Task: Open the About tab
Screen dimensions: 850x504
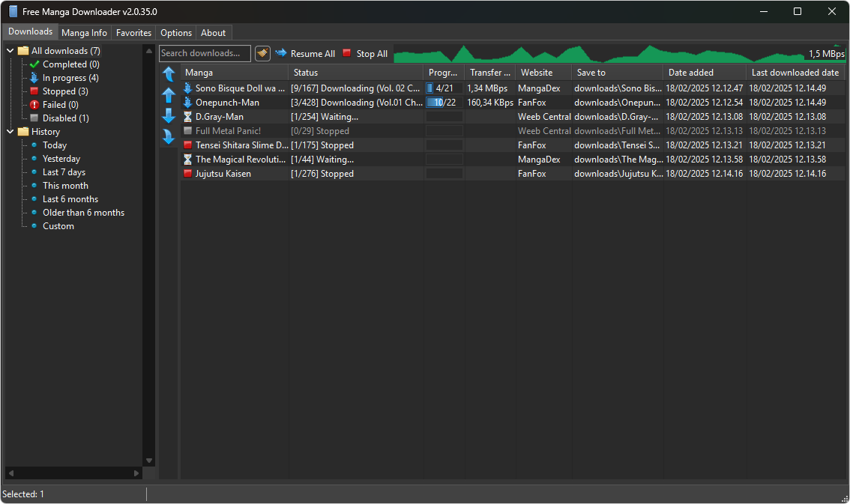Action: [x=213, y=32]
